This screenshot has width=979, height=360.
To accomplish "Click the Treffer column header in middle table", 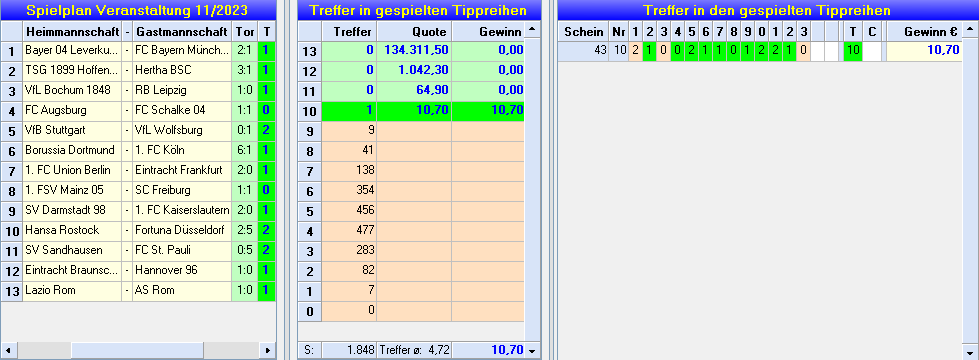I will click(x=349, y=31).
